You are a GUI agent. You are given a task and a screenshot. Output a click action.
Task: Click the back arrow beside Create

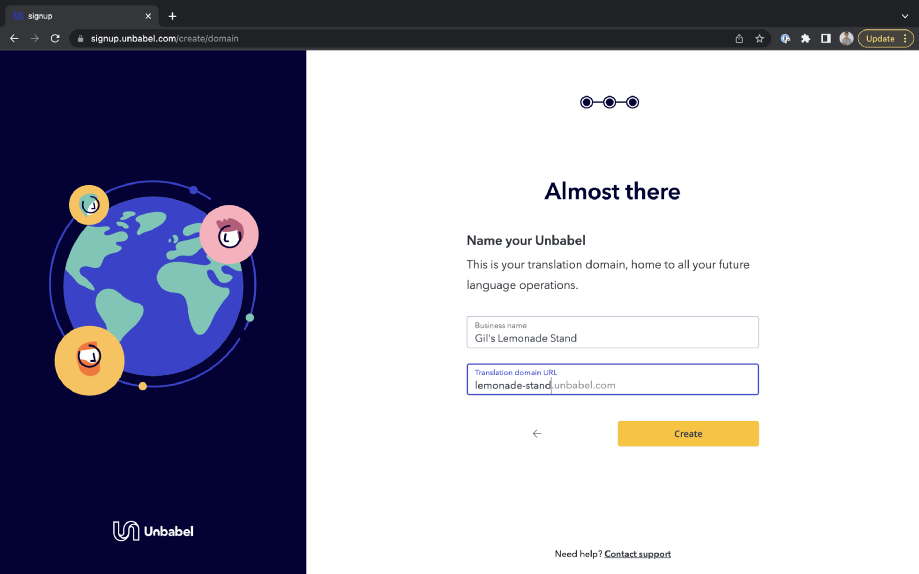point(537,433)
